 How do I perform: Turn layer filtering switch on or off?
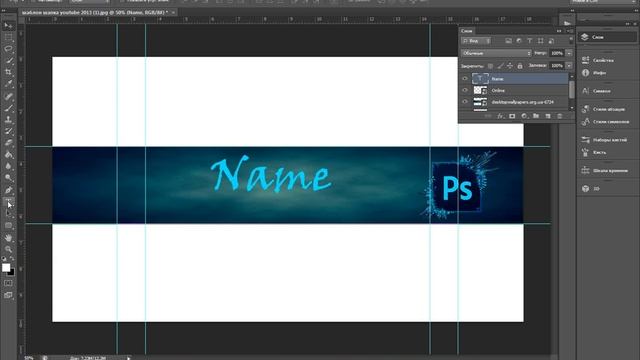(571, 40)
